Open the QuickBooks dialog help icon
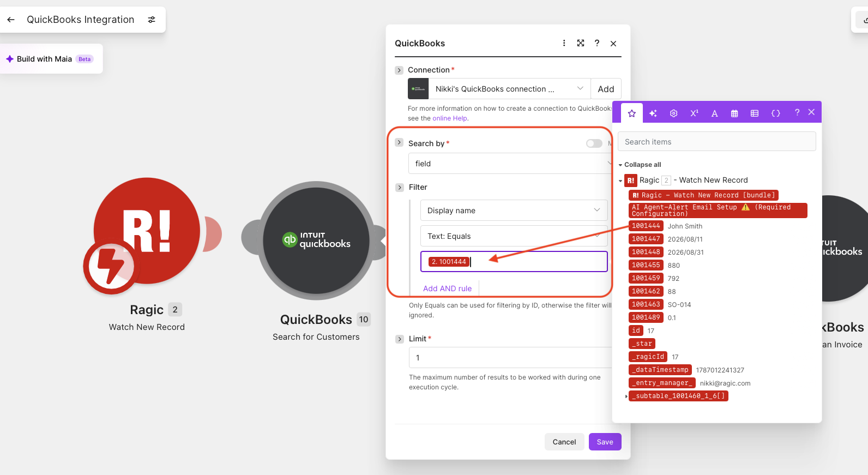 pyautogui.click(x=597, y=43)
